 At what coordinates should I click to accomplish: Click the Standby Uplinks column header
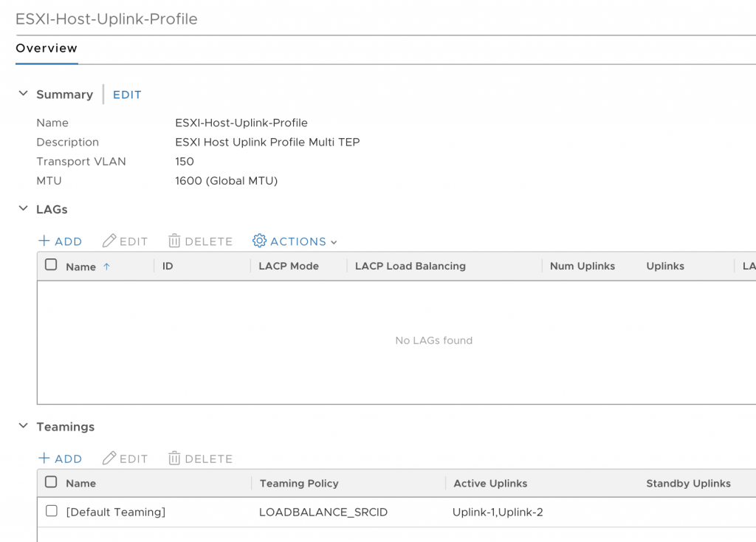point(689,484)
